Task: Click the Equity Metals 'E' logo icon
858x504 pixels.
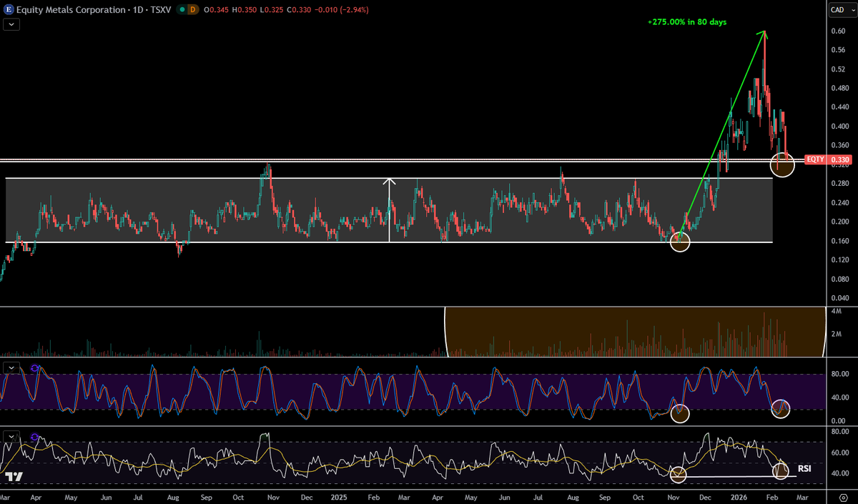Action: pyautogui.click(x=9, y=9)
